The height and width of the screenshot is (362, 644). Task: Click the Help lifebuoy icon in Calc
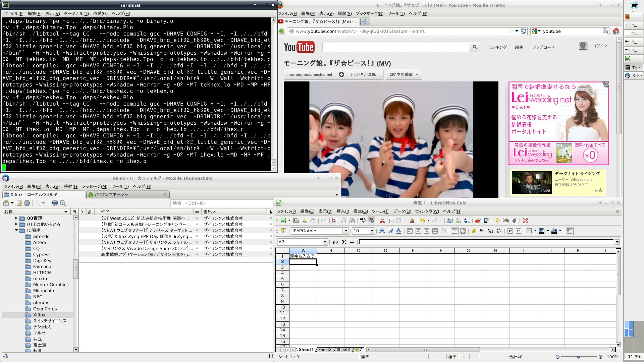(525, 221)
